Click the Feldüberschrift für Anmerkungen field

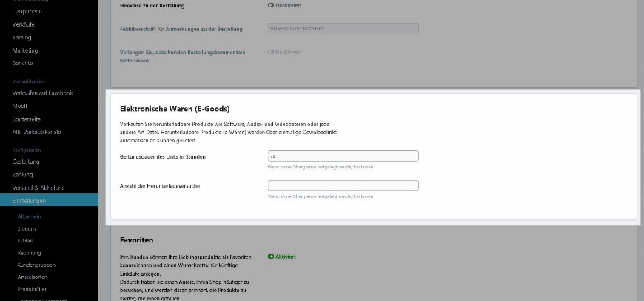coord(343,28)
